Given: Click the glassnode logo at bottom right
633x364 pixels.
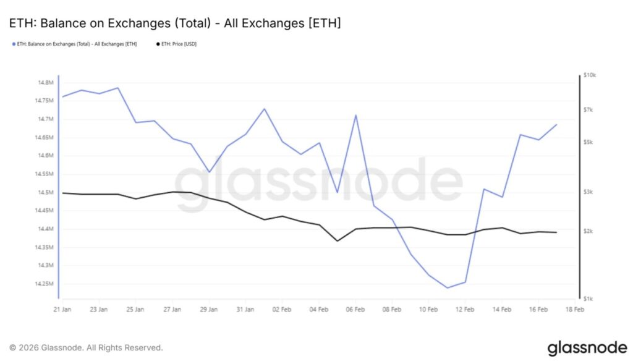Looking at the screenshot, I should pyautogui.click(x=587, y=348).
